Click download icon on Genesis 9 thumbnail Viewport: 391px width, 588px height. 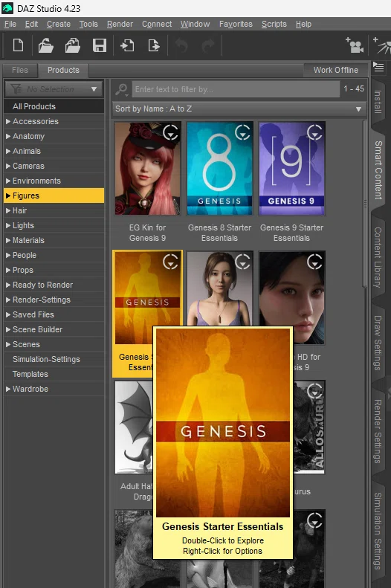[314, 132]
